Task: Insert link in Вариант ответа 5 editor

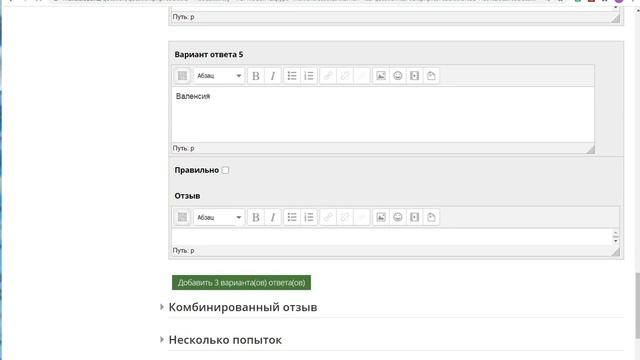Action: (328, 76)
